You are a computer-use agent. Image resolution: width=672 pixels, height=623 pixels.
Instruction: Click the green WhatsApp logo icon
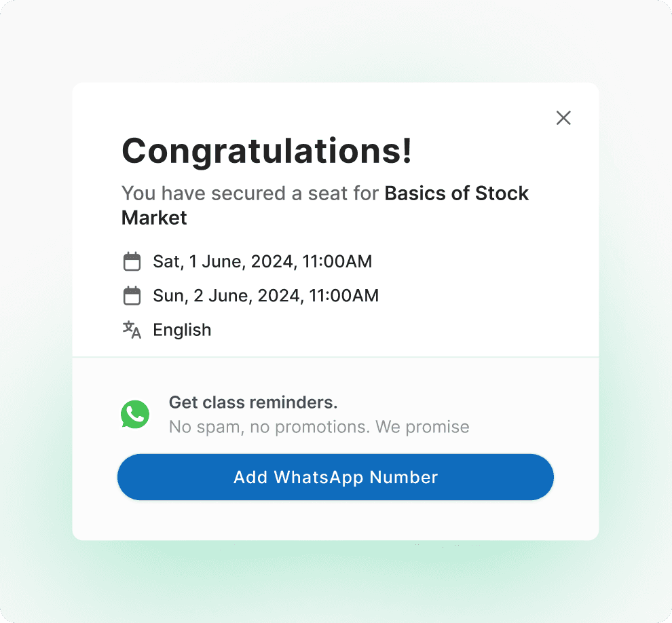tap(135, 415)
